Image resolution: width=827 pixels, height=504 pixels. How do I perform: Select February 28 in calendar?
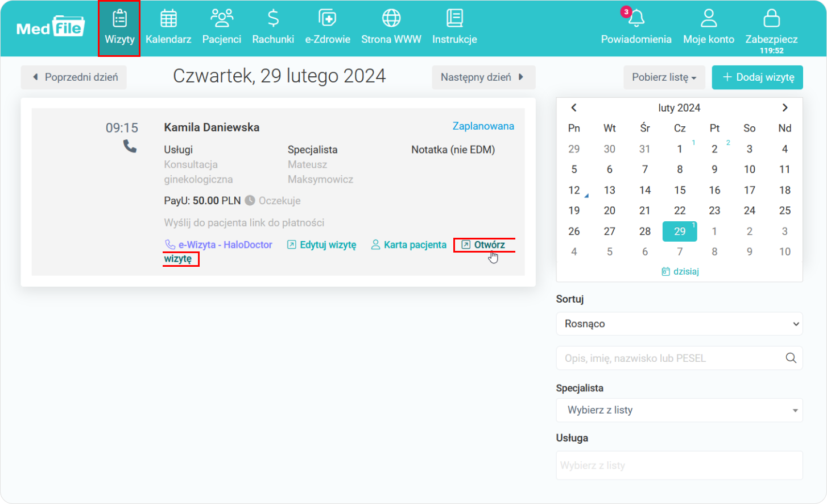[x=644, y=231]
